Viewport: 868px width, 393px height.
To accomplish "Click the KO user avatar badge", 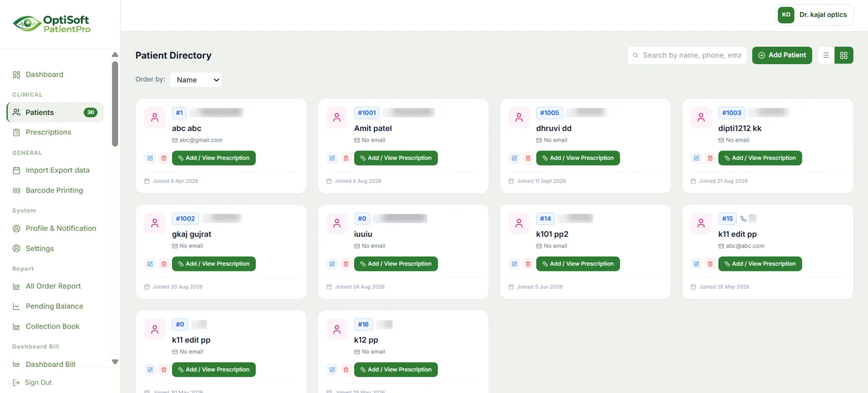I will [x=786, y=15].
